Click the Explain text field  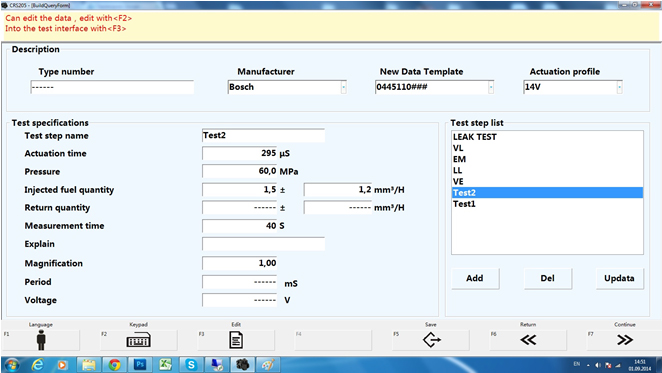(263, 244)
